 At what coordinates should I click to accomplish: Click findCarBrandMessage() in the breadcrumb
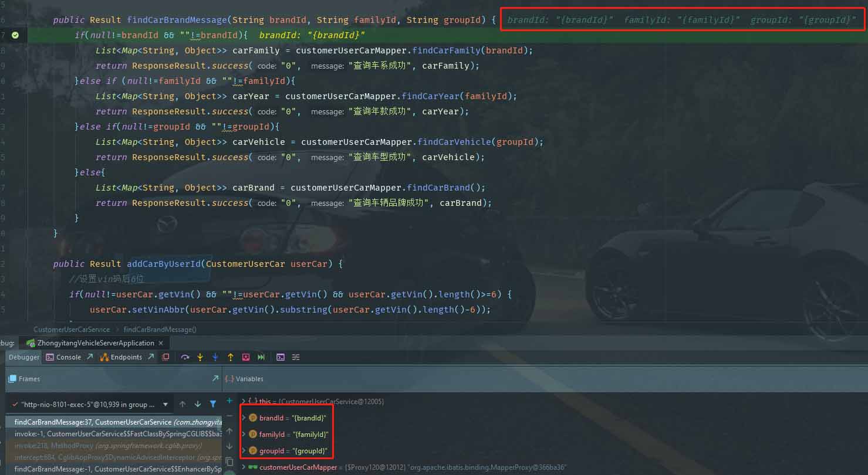[160, 330]
